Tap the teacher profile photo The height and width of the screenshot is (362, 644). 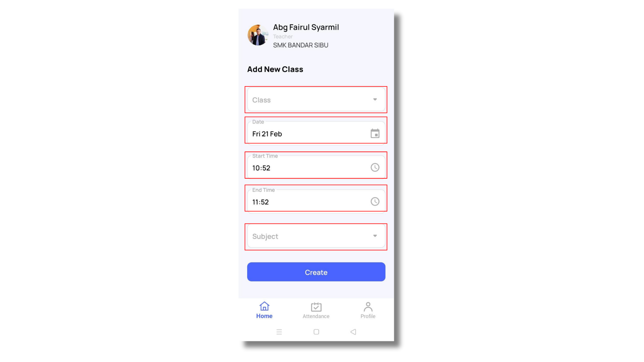(x=258, y=35)
